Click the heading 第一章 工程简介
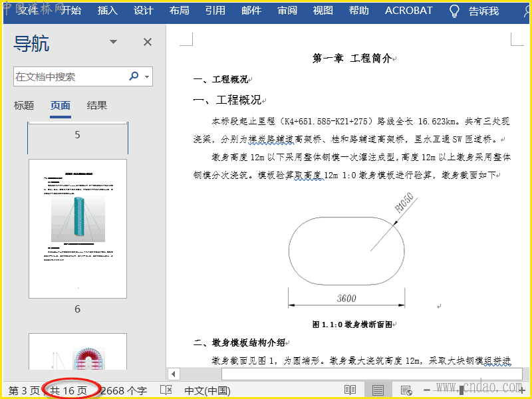Screen dimensions: 532x399 352,59
